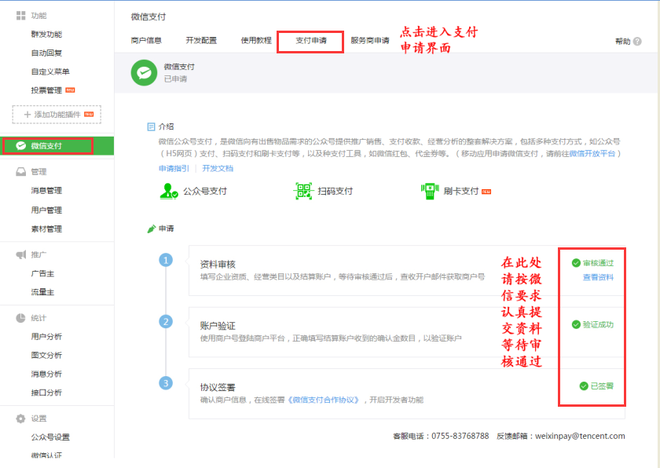
Task: Switch to the 开发配置 tab
Action: coord(201,40)
